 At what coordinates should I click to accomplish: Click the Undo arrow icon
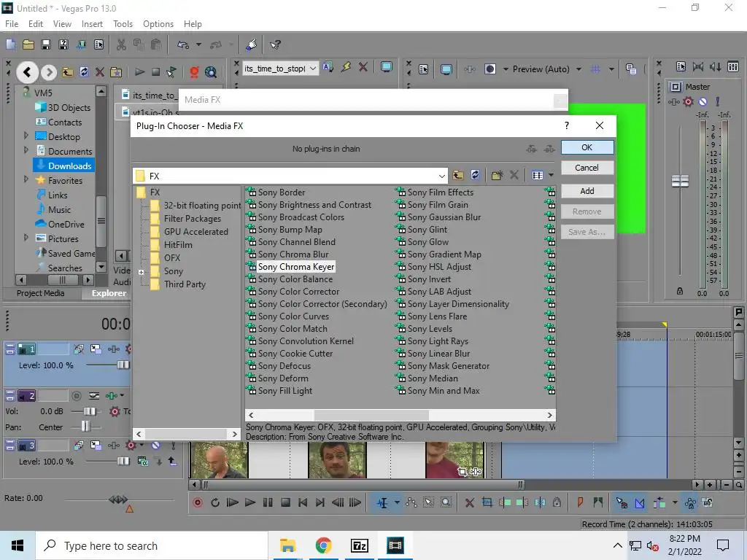point(183,44)
